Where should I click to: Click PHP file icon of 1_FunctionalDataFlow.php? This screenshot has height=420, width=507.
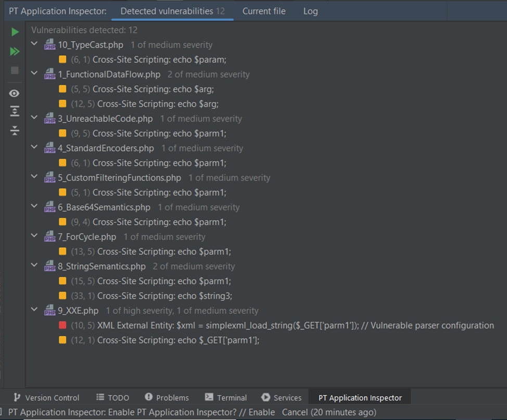50,74
